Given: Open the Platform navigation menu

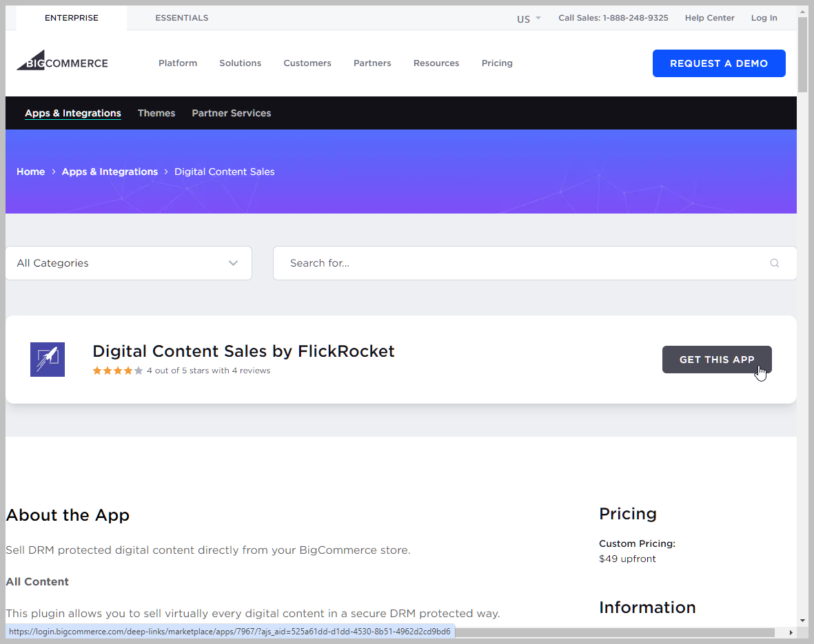Looking at the screenshot, I should click(178, 63).
